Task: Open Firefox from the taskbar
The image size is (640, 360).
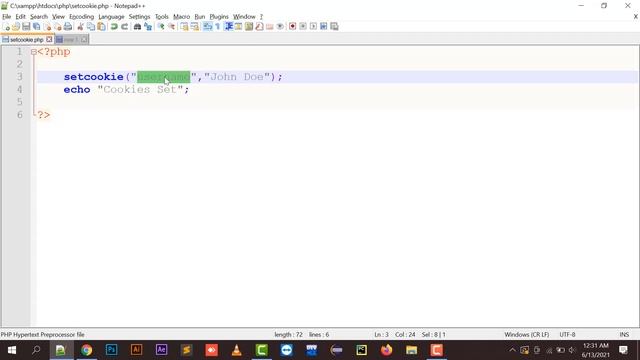Action: (x=386, y=350)
